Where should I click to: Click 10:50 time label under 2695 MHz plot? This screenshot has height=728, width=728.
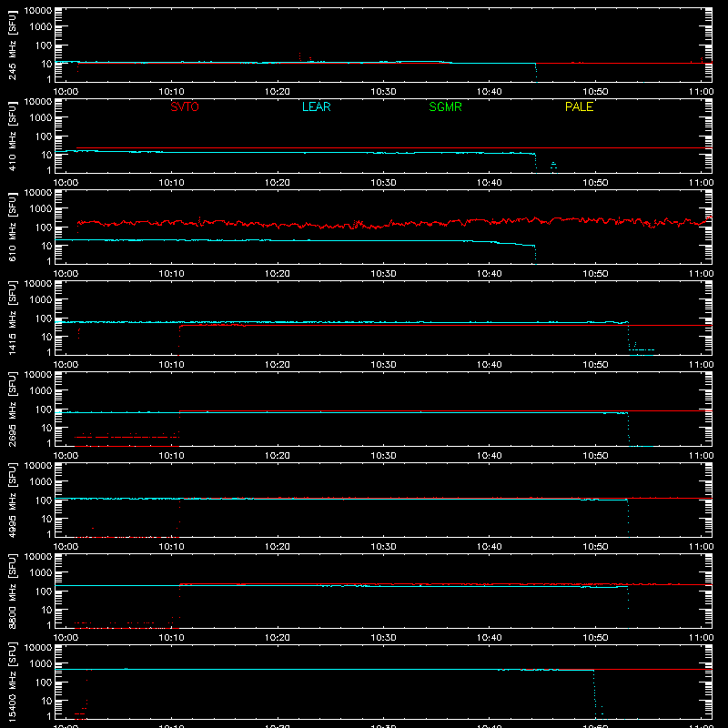[x=595, y=456]
